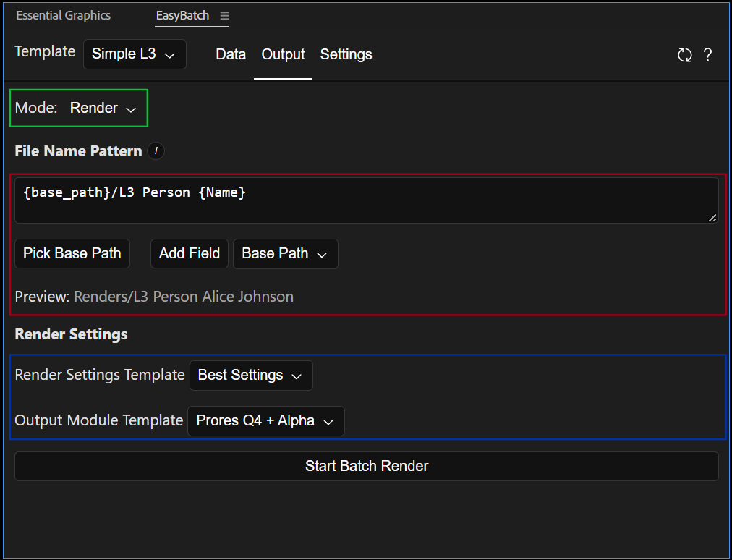Screen dimensions: 732x560
Task: Click the Pick Base Path button
Action: (72, 254)
